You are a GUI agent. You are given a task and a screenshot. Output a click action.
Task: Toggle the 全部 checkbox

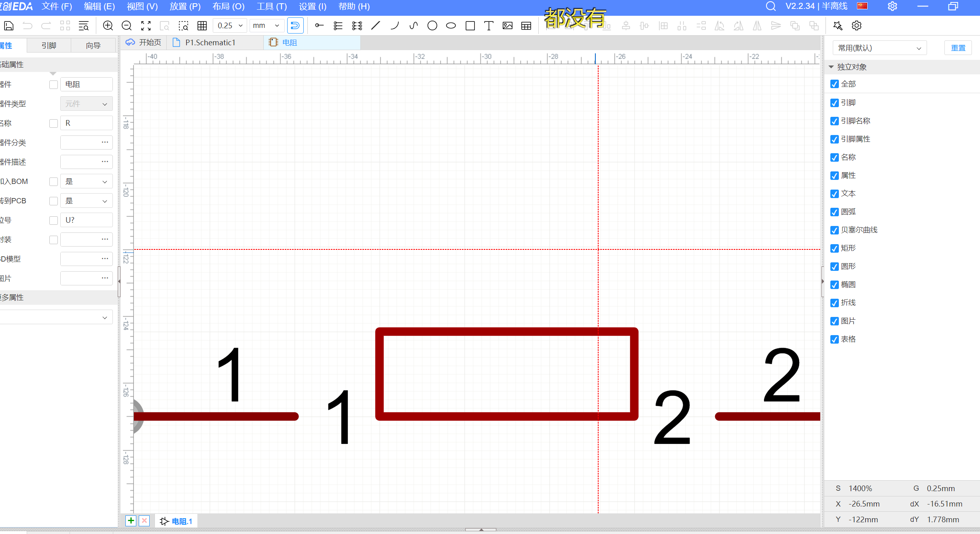[x=834, y=84]
